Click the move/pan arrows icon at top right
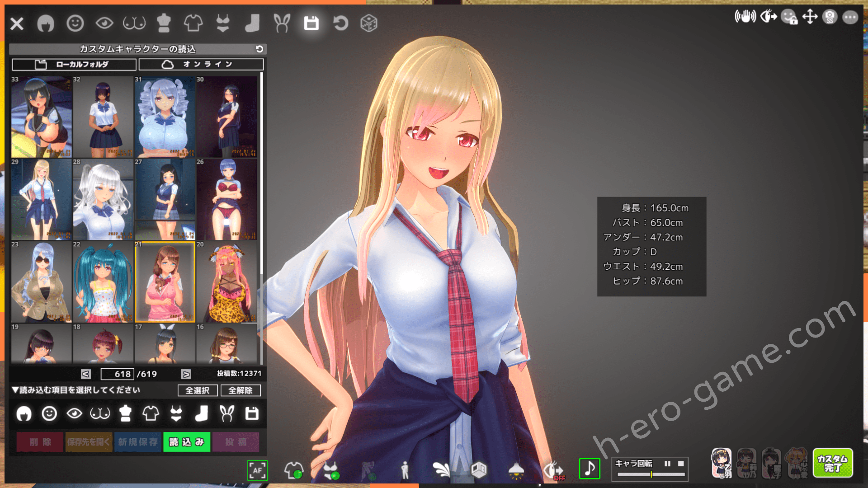This screenshot has height=488, width=868. point(810,17)
